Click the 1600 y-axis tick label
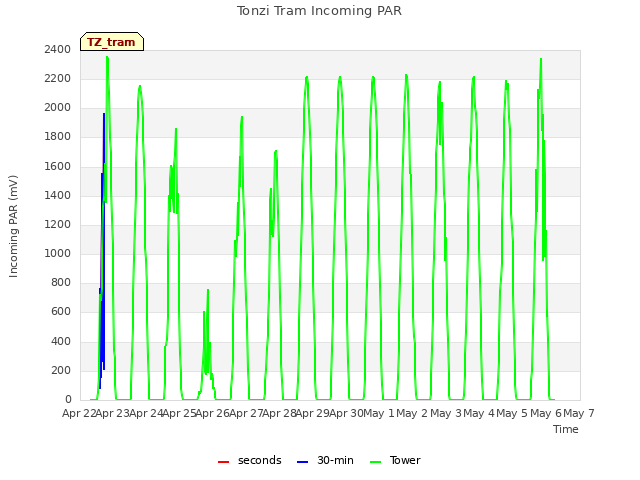 [x=58, y=166]
